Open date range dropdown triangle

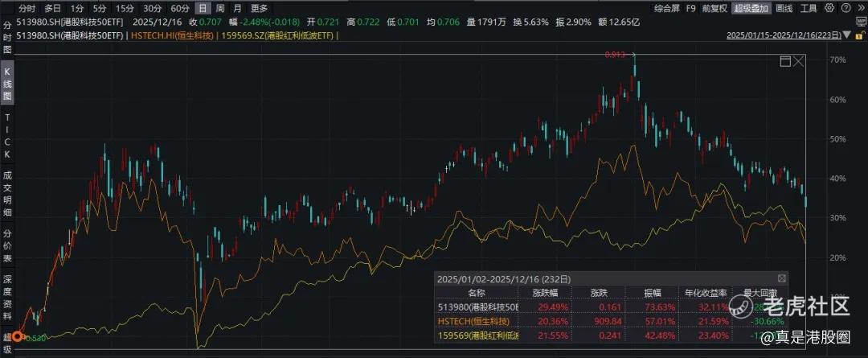point(848,35)
